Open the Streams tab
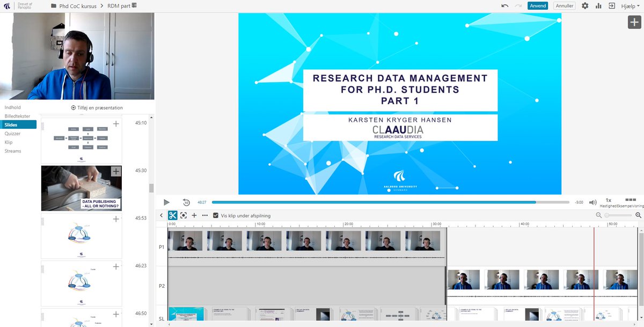 tap(13, 151)
